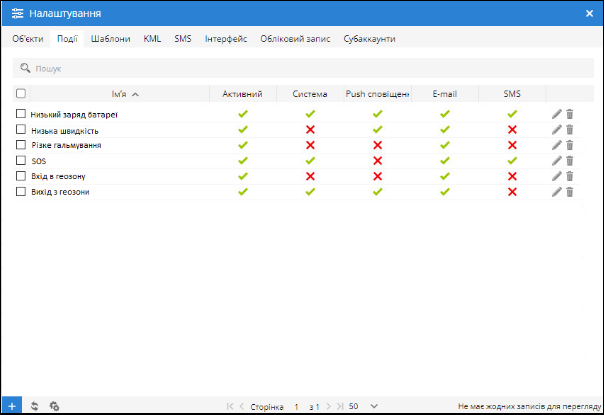605x415 pixels.
Task: Click the search magnifier icon
Action: pyautogui.click(x=25, y=68)
